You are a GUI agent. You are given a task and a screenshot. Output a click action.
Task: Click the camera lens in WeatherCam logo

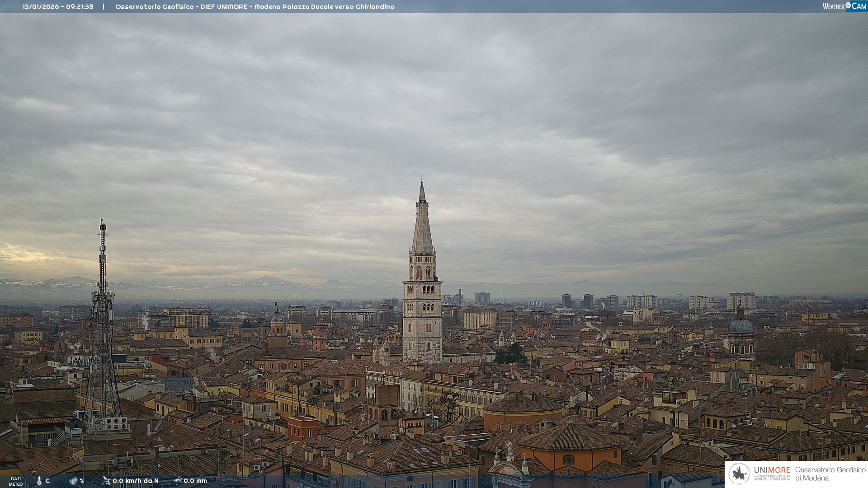click(848, 5)
